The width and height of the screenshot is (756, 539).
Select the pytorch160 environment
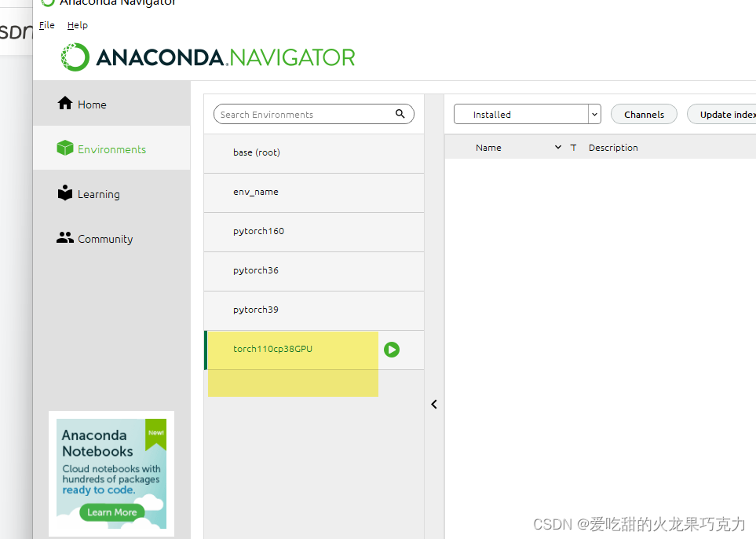tap(314, 232)
